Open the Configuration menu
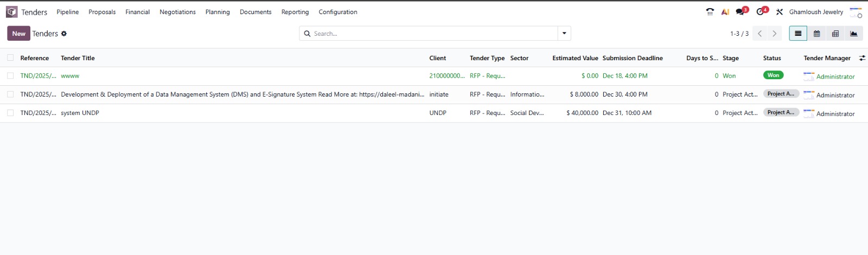The width and height of the screenshot is (868, 255). (x=337, y=12)
